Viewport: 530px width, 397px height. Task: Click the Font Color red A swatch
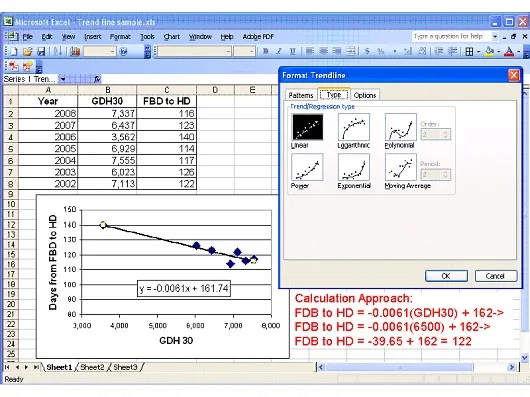click(509, 52)
